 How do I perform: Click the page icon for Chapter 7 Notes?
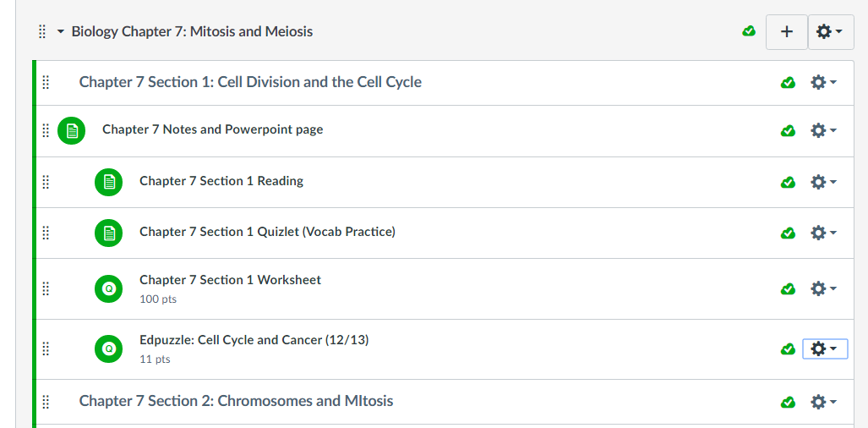point(72,130)
